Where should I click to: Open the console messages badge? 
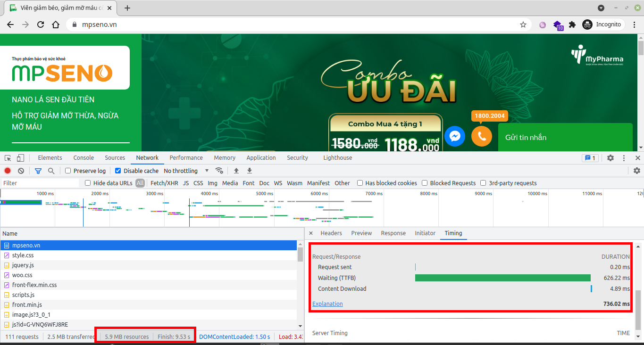pos(590,158)
